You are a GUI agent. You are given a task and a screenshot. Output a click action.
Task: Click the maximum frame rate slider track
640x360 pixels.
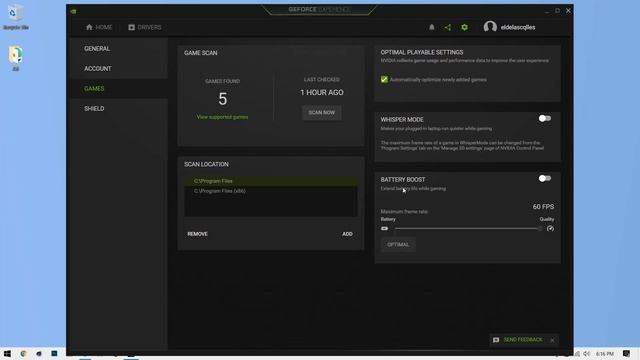pyautogui.click(x=468, y=229)
